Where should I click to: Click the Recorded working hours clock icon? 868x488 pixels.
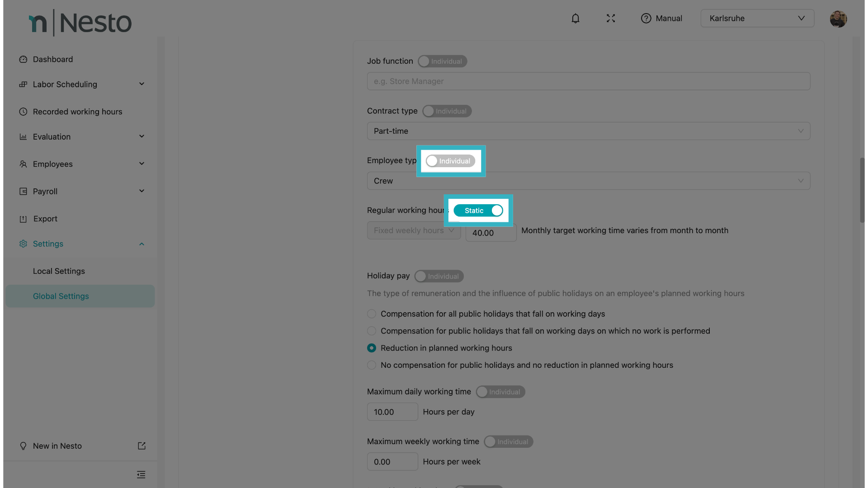point(23,112)
